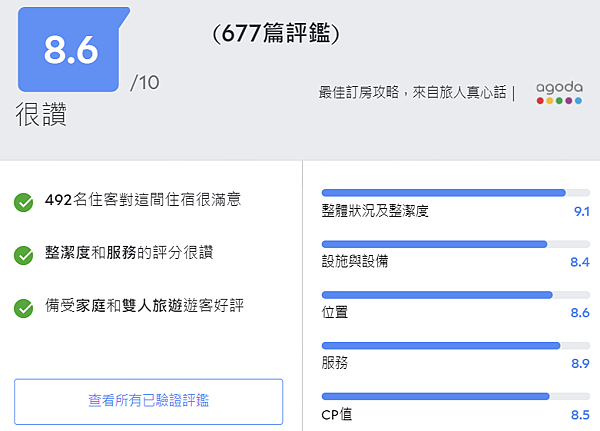The image size is (600, 431).
Task: Click the green check beside 備受家庭
Action: (x=24, y=307)
